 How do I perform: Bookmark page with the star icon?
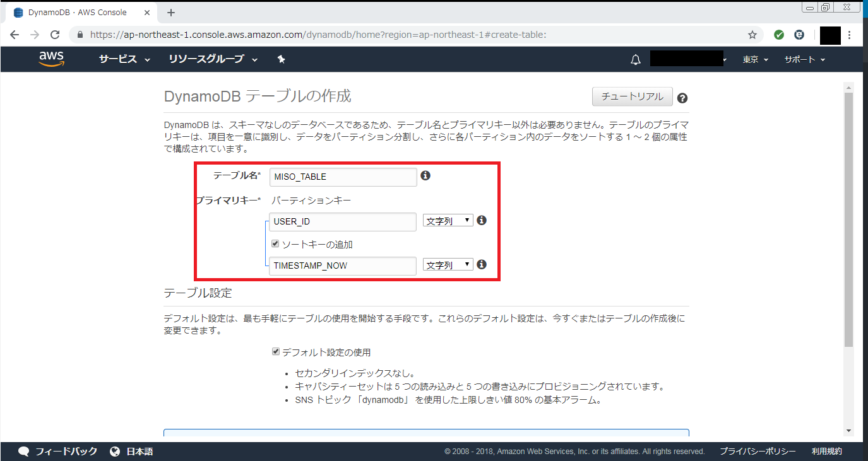752,35
